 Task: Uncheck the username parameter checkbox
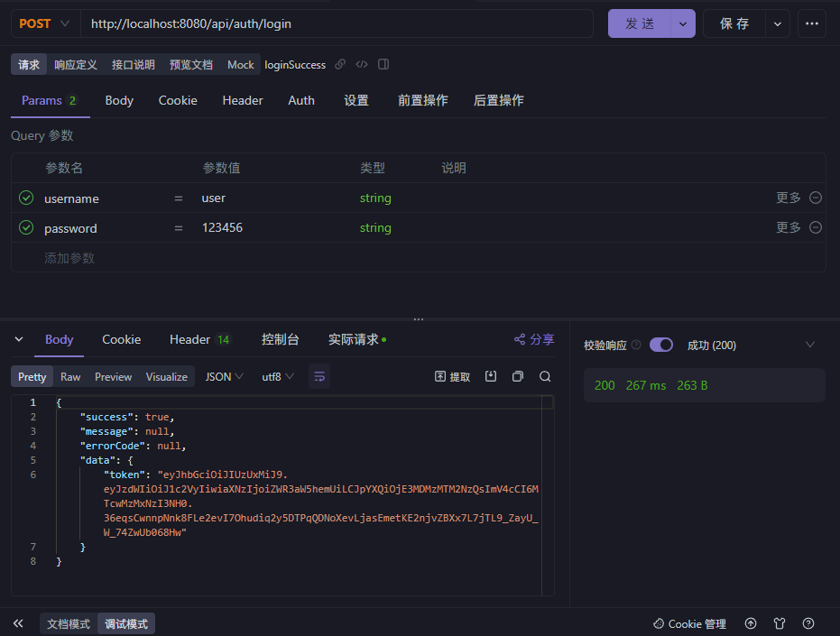point(26,198)
